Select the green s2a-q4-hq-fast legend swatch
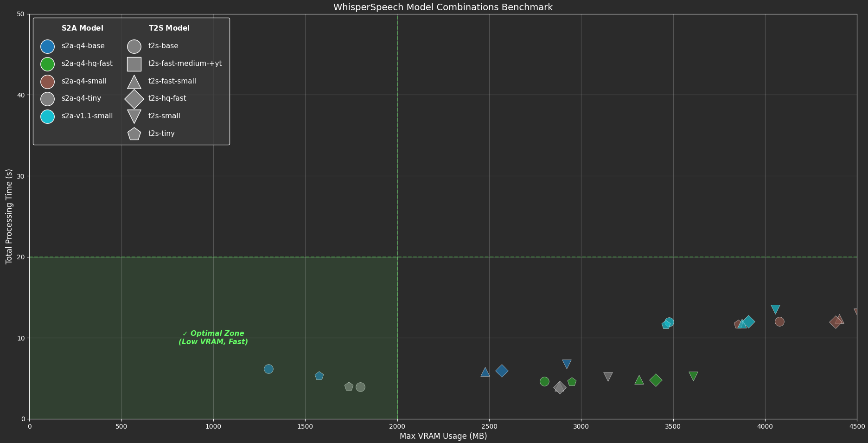 tap(47, 64)
